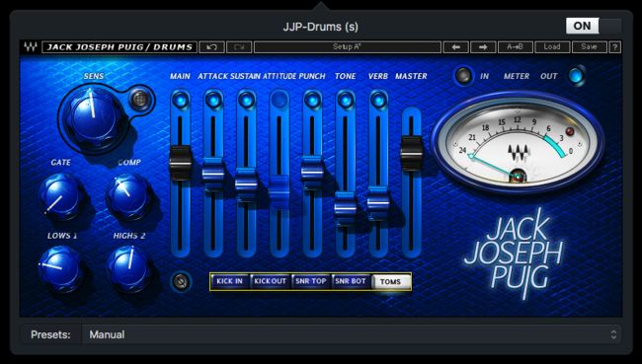Click the VU meter display
This screenshot has height=364, width=642.
[518, 142]
